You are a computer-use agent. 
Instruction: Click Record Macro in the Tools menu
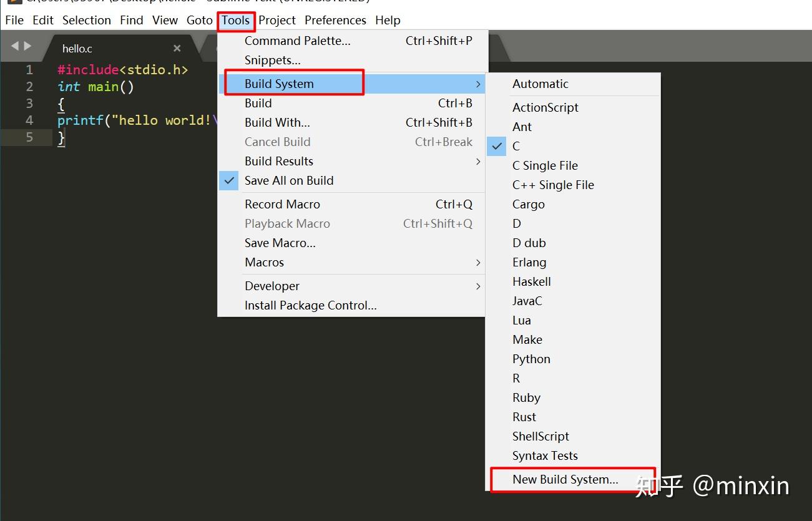(282, 204)
